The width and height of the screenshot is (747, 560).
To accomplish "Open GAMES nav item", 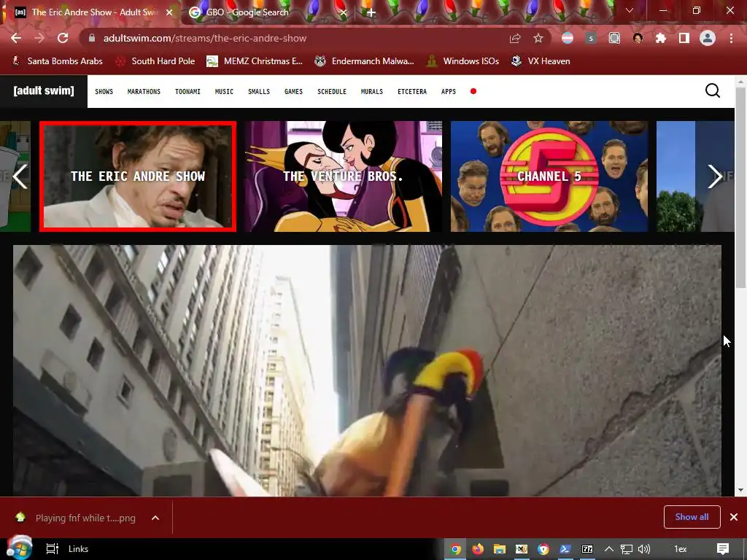I will 293,91.
